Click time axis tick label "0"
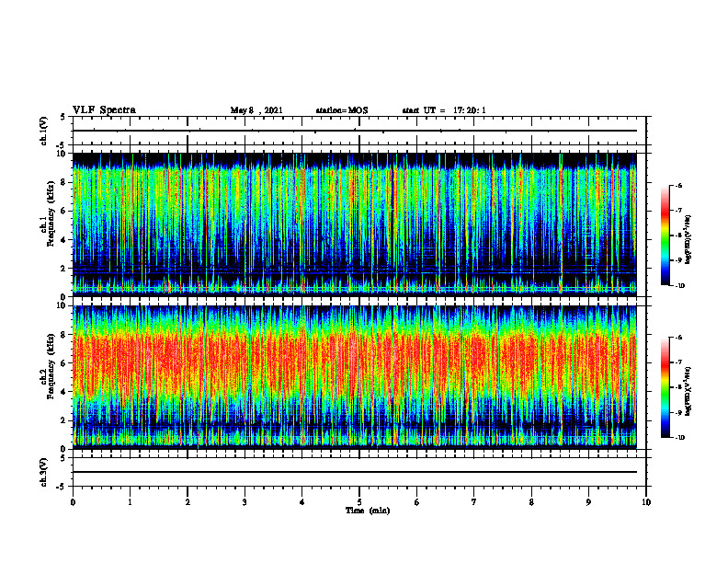This screenshot has height=563, width=728. tap(73, 502)
